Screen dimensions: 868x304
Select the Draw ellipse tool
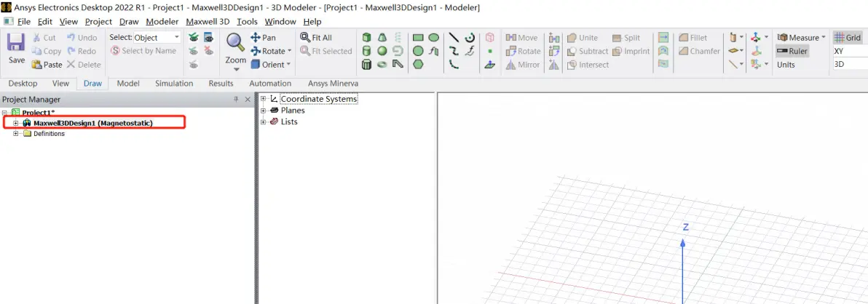pos(434,38)
